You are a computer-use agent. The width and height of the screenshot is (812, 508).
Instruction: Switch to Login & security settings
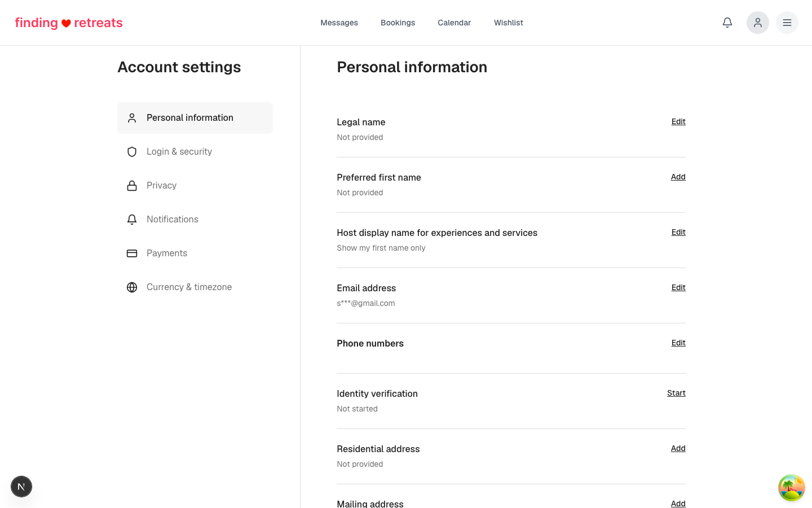pyautogui.click(x=195, y=152)
